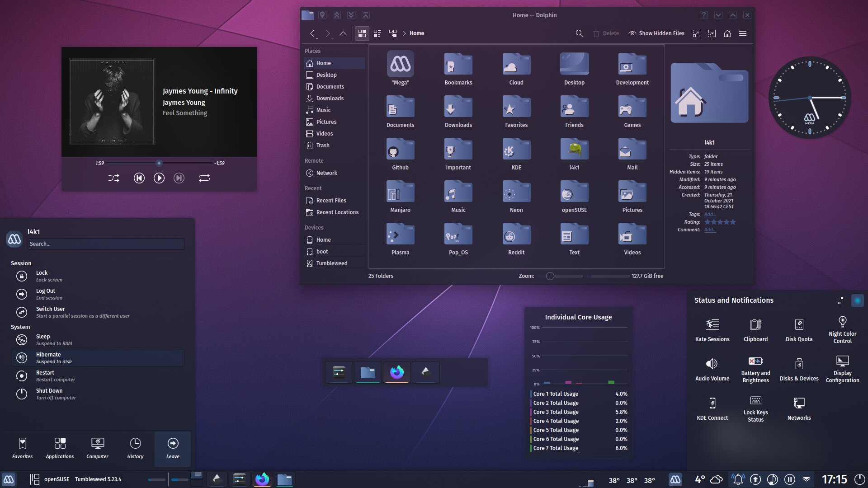Launch Firefox from the taskbar

(x=262, y=479)
